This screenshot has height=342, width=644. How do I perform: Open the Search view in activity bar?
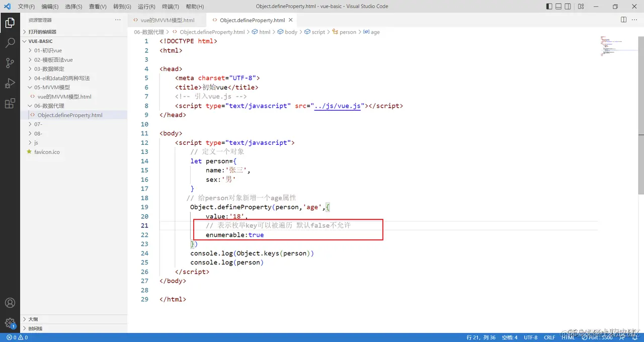tap(10, 43)
